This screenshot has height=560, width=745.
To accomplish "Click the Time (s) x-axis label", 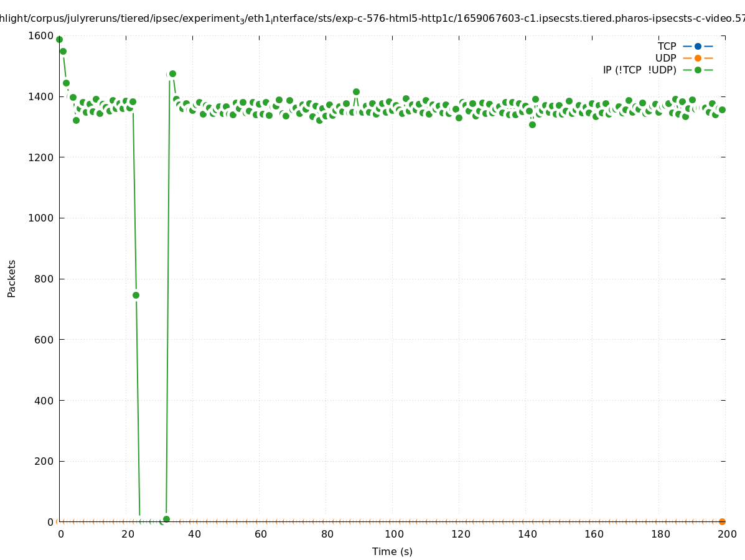I will [x=392, y=551].
